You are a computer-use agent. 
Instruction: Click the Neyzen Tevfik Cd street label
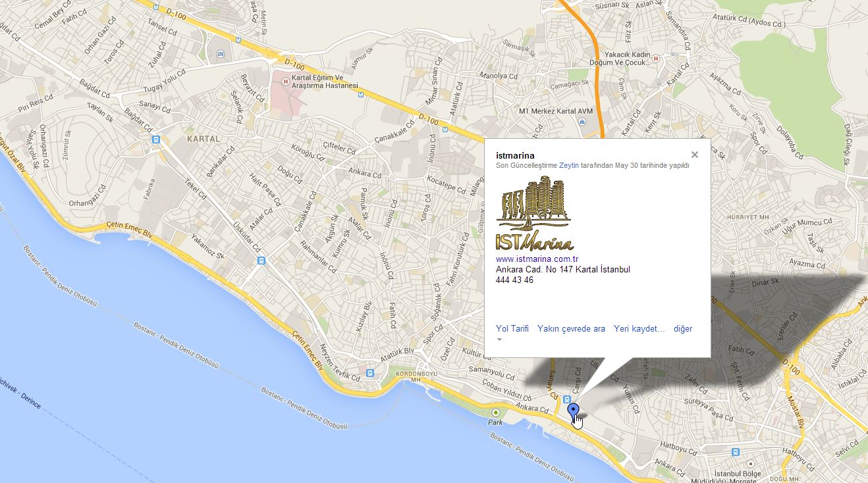pyautogui.click(x=340, y=364)
